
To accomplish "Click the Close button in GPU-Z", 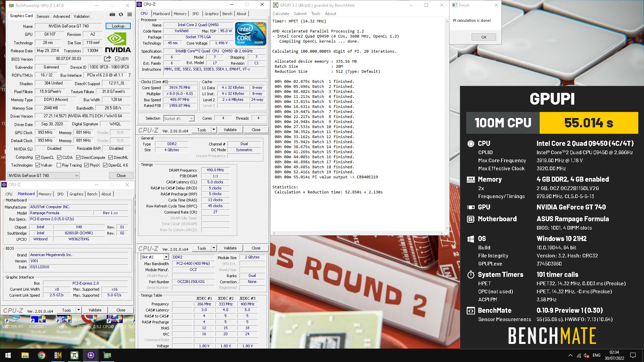I will (x=121, y=175).
